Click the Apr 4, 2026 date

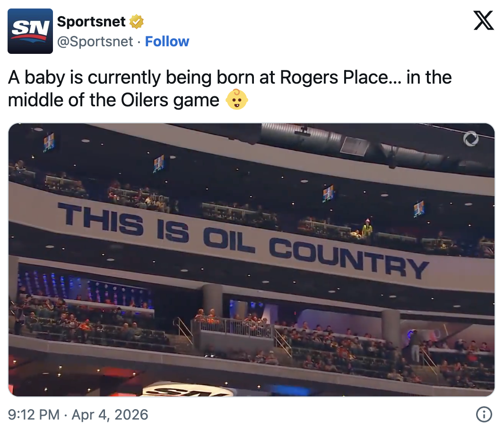coord(109,415)
